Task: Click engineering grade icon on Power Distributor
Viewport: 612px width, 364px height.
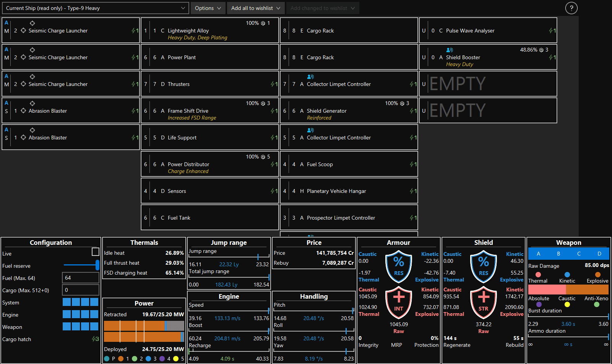Action: 263,157
